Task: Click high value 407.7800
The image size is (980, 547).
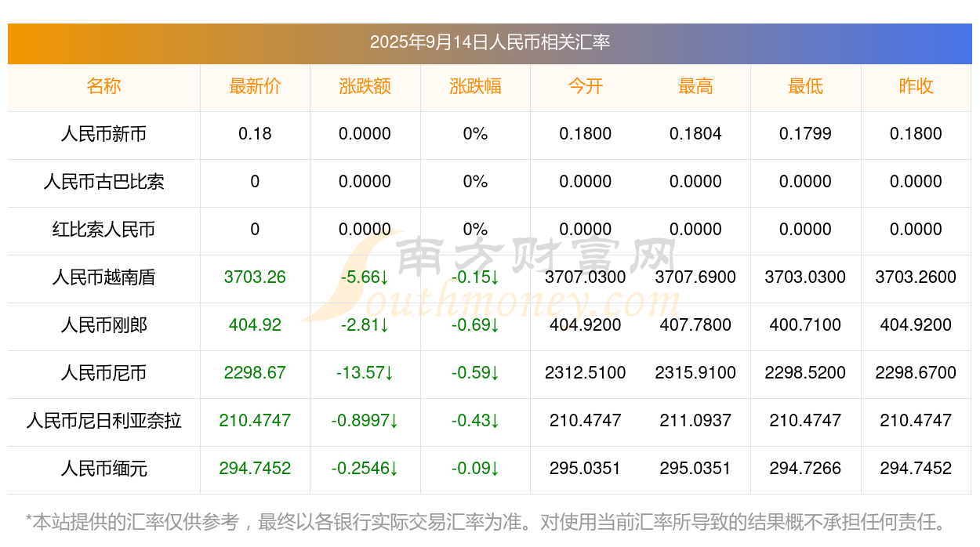Action: click(x=695, y=325)
